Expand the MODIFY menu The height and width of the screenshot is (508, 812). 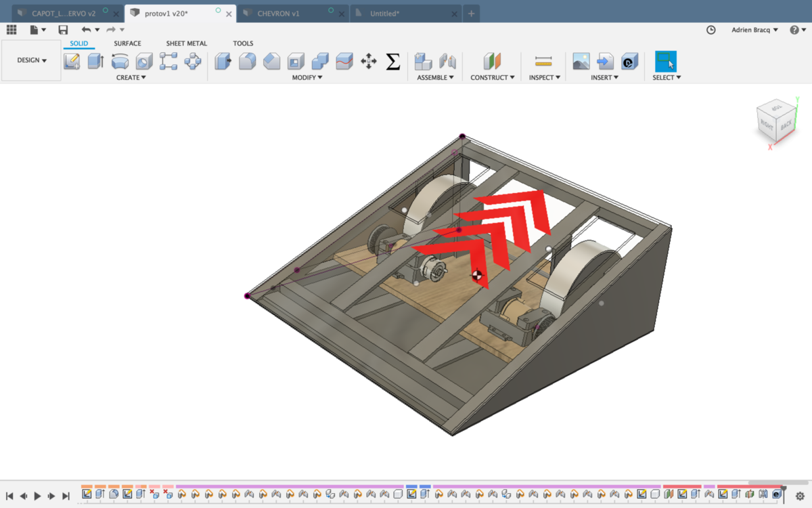[x=307, y=78]
